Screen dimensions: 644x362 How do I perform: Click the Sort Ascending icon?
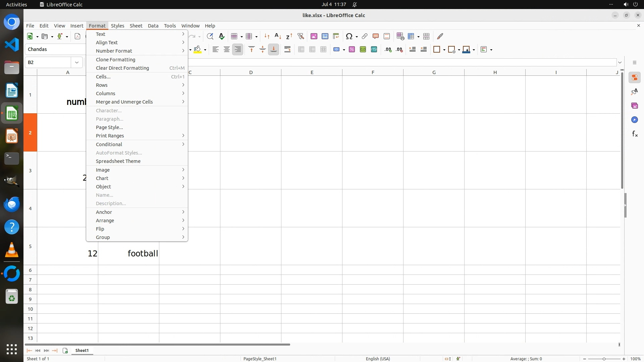(x=278, y=36)
